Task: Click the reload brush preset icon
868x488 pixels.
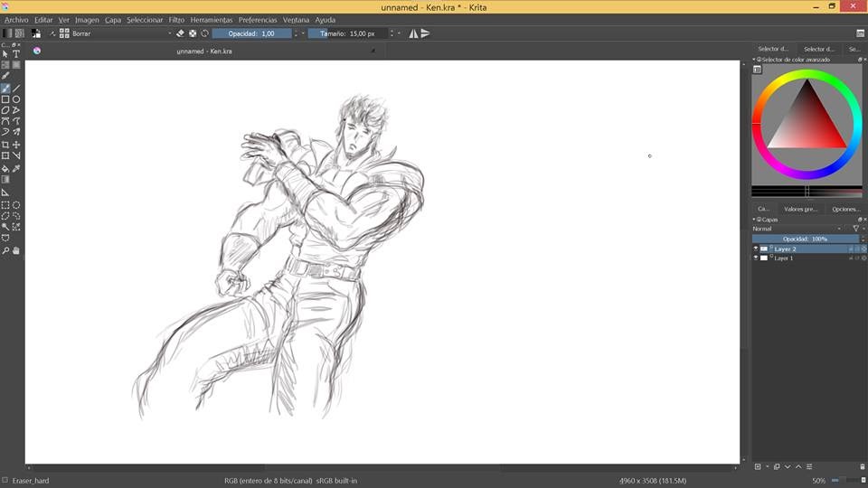Action: pyautogui.click(x=205, y=33)
